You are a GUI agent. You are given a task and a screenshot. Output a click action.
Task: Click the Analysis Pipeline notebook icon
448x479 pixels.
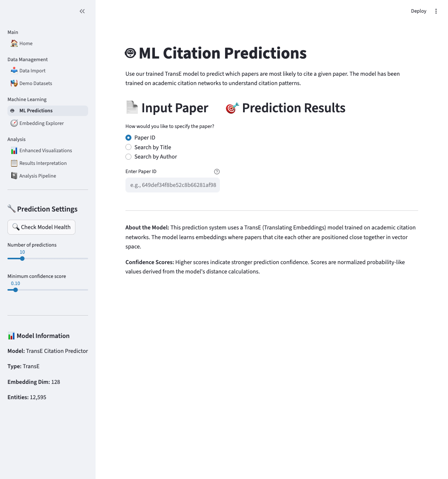[x=14, y=176]
